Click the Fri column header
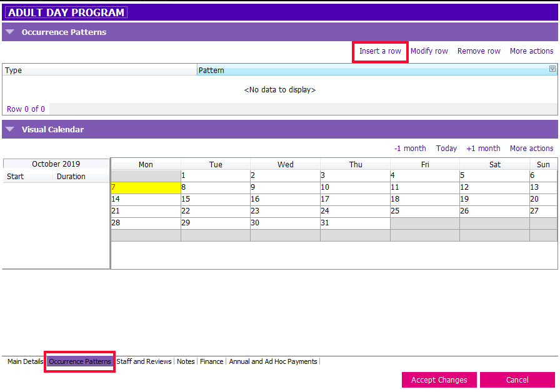The width and height of the screenshot is (560, 392). coord(424,164)
